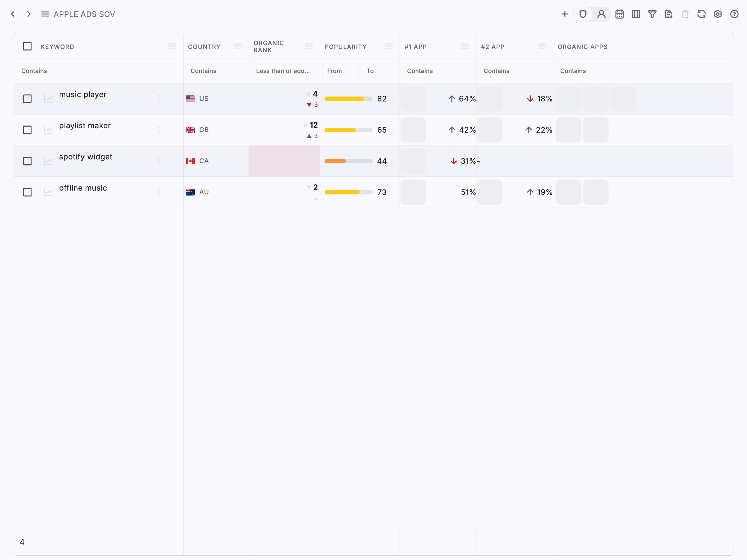Focus the Keyword Contains filter field
This screenshot has width=747, height=560.
click(x=99, y=71)
